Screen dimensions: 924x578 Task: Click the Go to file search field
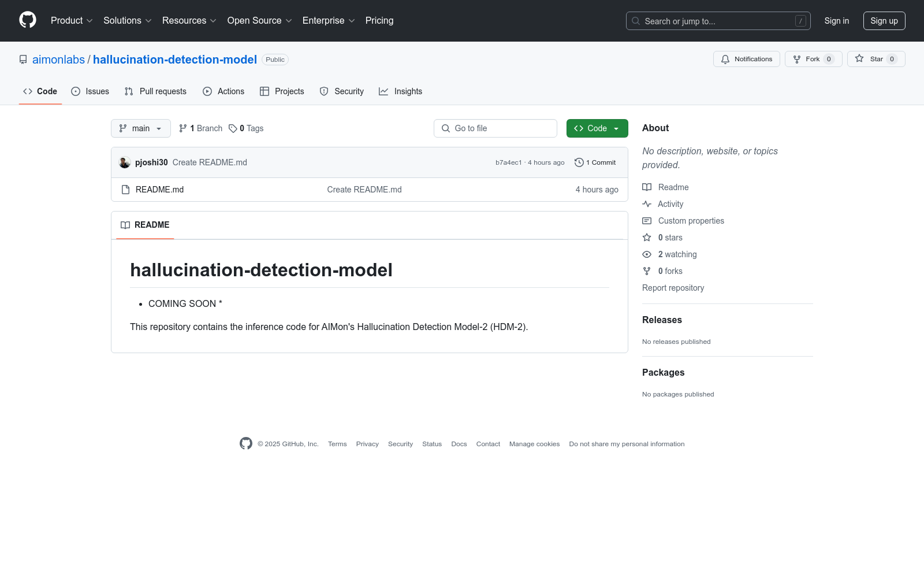pos(495,128)
